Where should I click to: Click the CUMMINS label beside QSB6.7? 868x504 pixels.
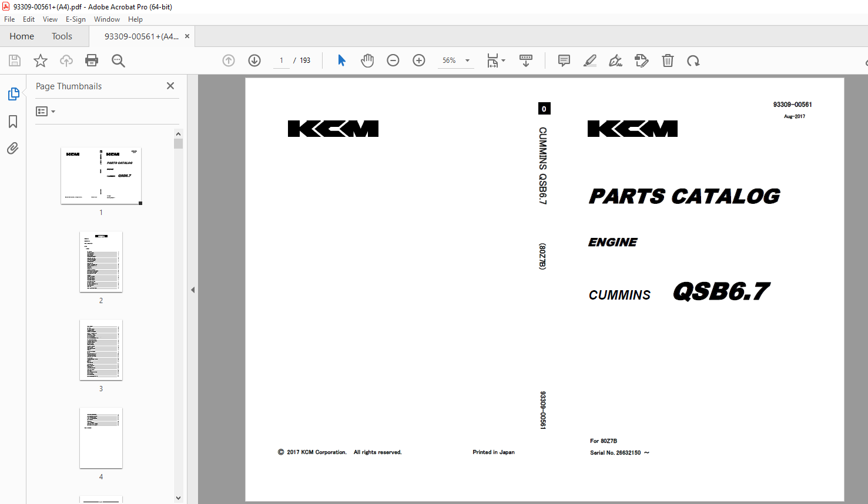[619, 295]
